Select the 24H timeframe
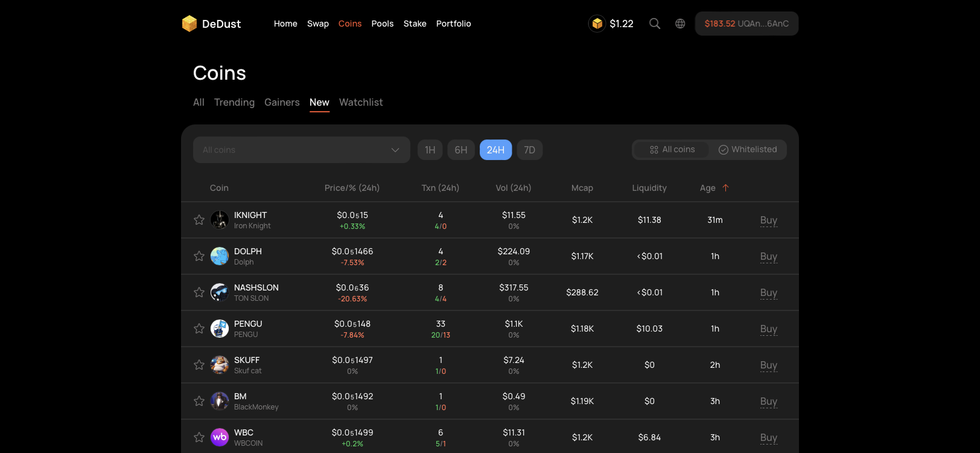The height and width of the screenshot is (453, 980). point(496,150)
